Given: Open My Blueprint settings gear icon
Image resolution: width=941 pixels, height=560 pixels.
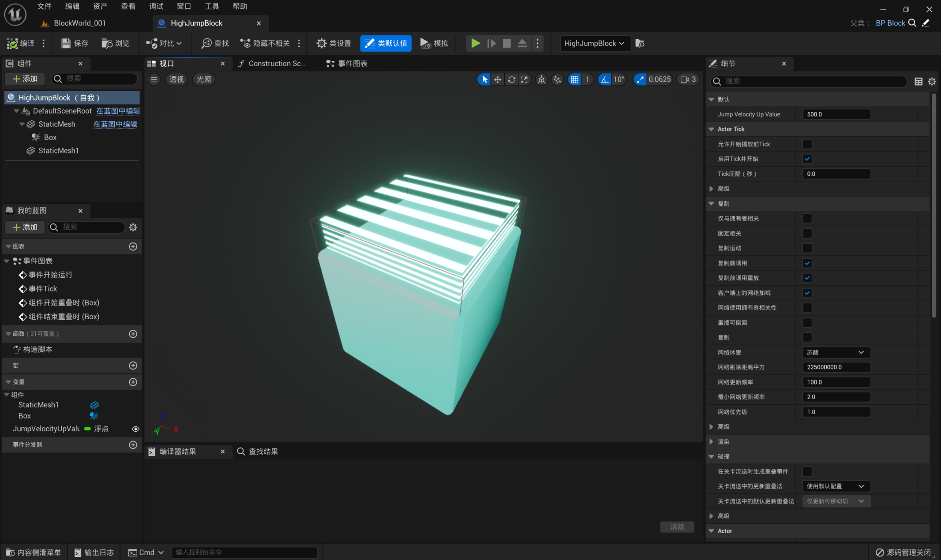Looking at the screenshot, I should (x=133, y=227).
